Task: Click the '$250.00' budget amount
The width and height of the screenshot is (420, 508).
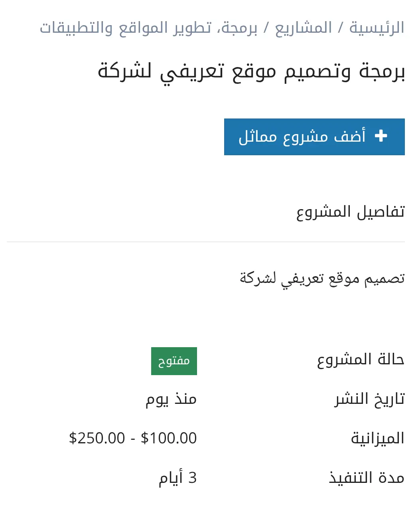Action: [97, 438]
